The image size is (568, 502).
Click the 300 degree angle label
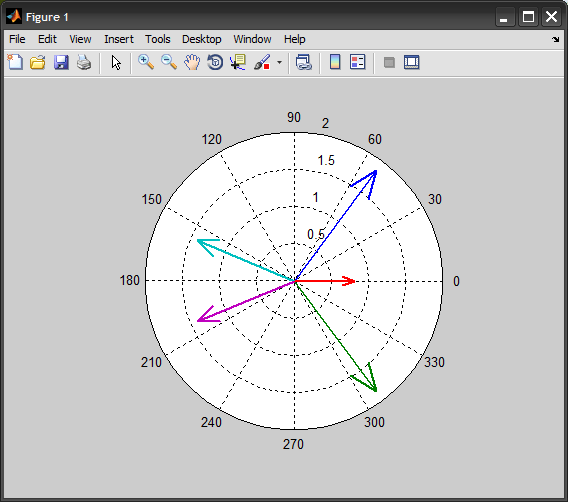[x=374, y=422]
